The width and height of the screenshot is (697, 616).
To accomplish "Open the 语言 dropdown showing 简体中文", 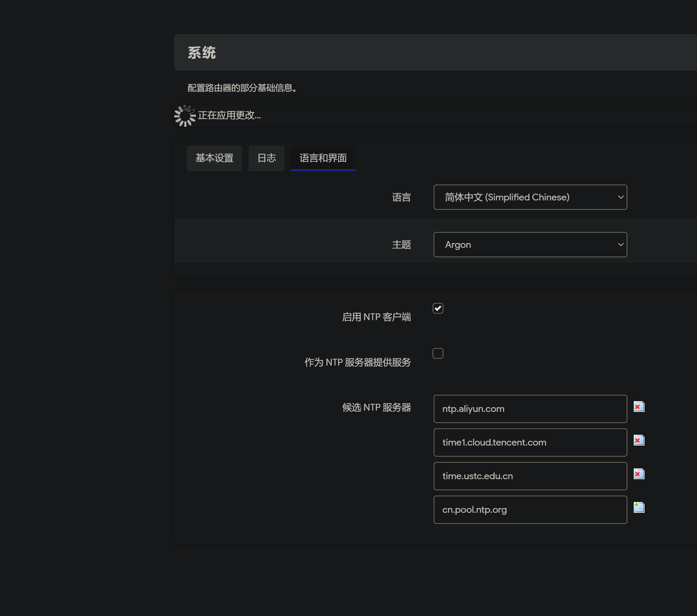I will coord(530,197).
